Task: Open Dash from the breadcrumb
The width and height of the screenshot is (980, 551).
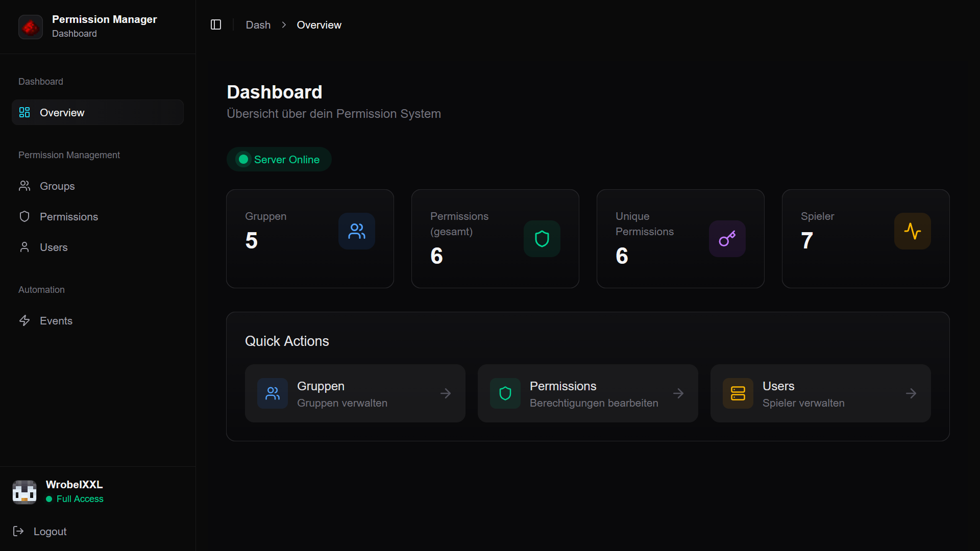Action: (x=258, y=24)
